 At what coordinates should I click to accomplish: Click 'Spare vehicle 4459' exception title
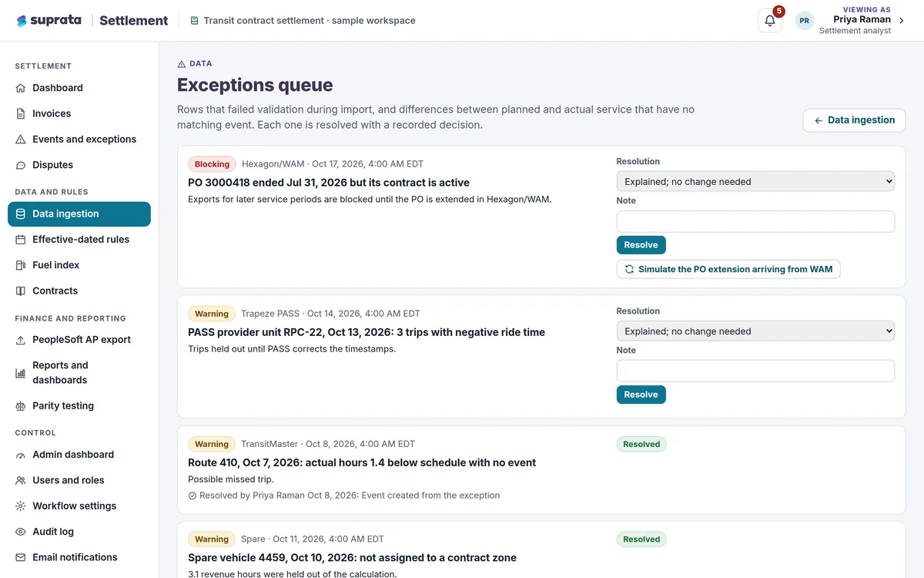352,558
